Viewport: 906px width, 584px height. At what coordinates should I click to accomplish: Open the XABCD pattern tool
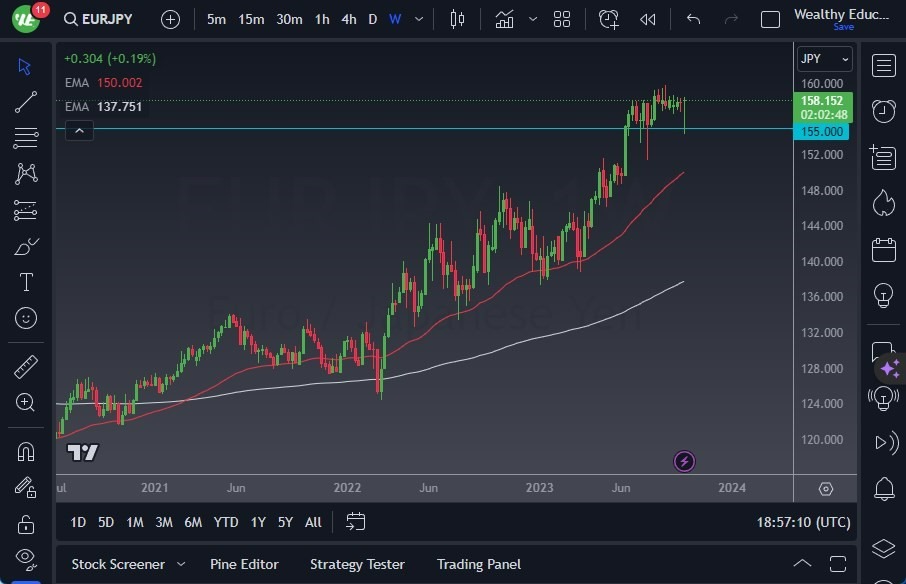click(25, 174)
